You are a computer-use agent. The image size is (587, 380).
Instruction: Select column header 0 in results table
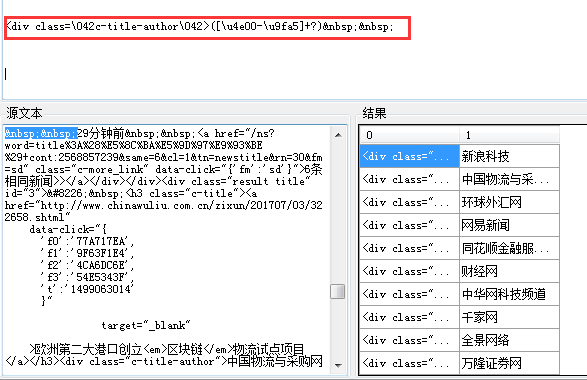coord(410,135)
